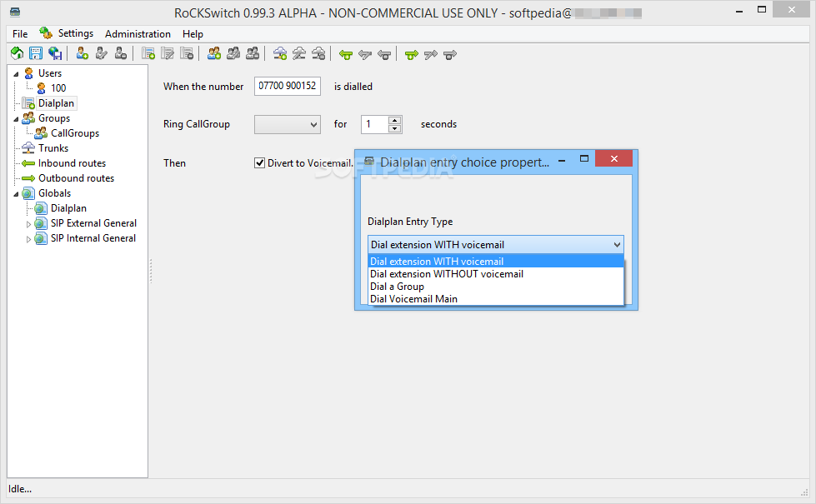816x504 pixels.
Task: Select the Inbound routes tree item
Action: (72, 163)
